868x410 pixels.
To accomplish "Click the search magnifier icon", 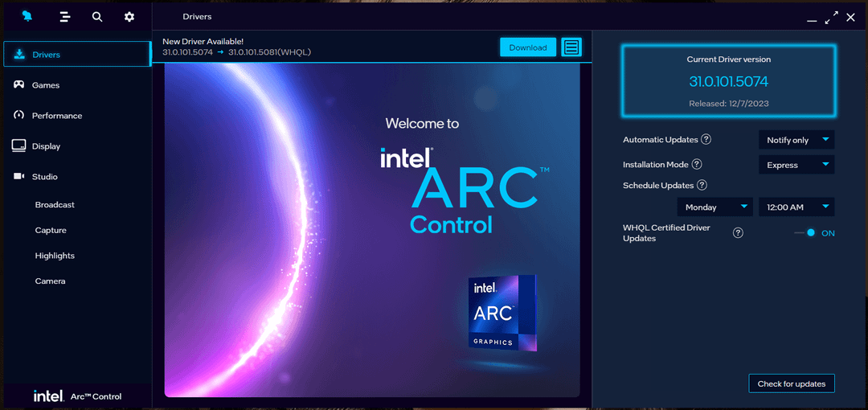I will point(97,16).
